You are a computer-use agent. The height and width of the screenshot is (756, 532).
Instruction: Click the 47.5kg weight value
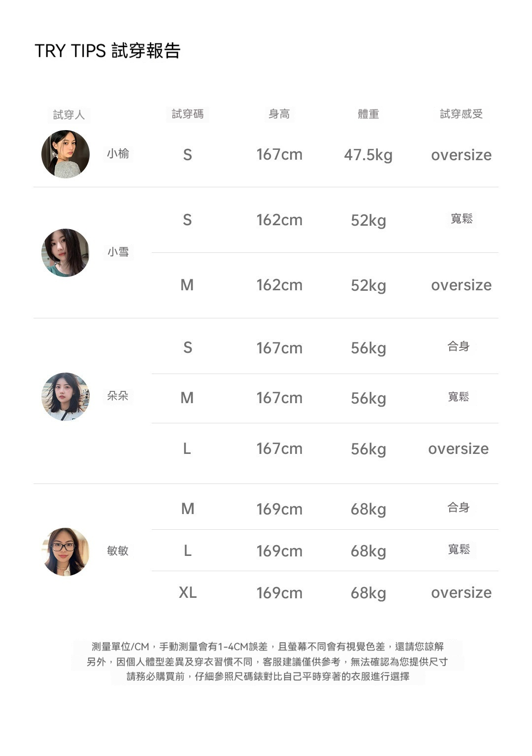[368, 155]
